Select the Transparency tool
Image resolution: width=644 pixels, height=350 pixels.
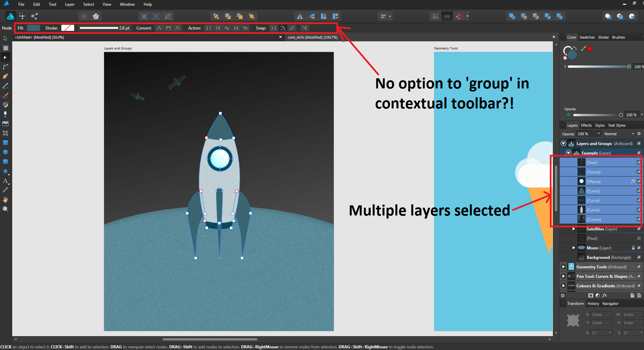click(x=5, y=114)
